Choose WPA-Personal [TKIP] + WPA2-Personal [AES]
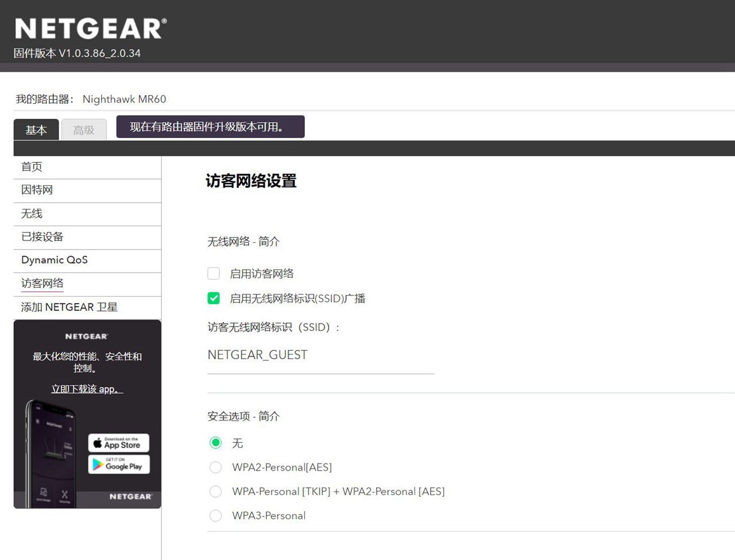The width and height of the screenshot is (735, 560). [216, 491]
